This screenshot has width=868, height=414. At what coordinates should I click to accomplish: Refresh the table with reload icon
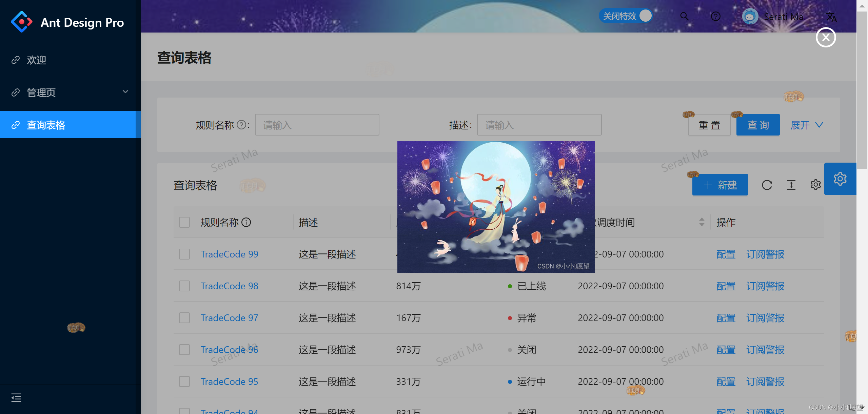(767, 185)
